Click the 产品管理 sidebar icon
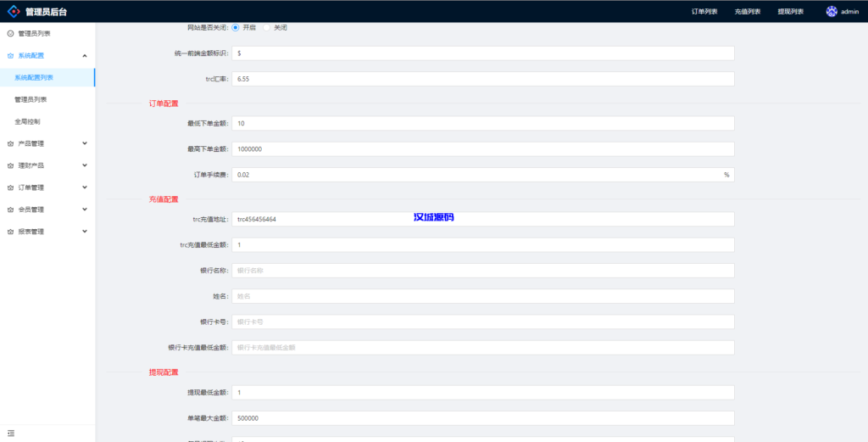Image resolution: width=868 pixels, height=442 pixels. 10,143
